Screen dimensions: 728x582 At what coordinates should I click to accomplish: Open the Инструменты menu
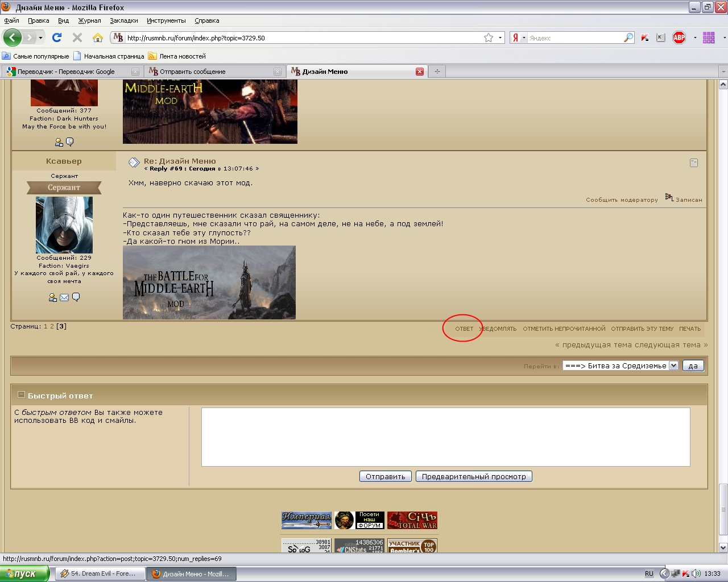tap(166, 20)
